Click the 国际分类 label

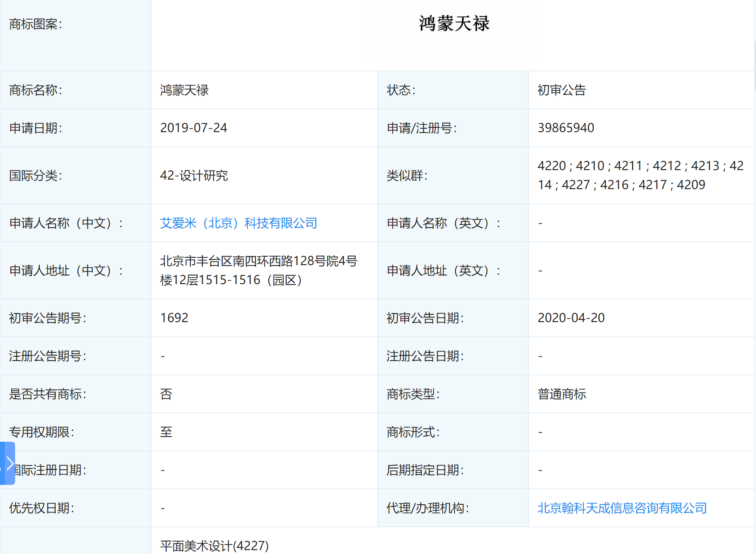tap(36, 176)
